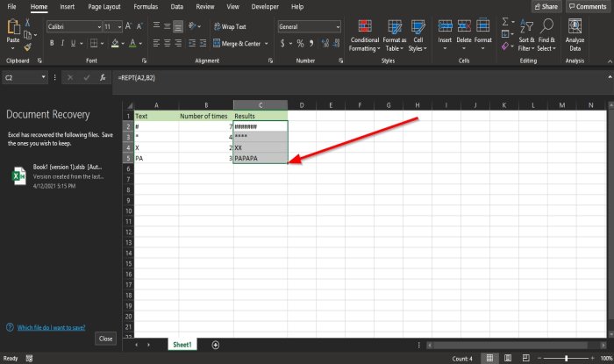The width and height of the screenshot is (614, 364).
Task: Switch to the Formulas ribbon tab
Action: pyautogui.click(x=146, y=6)
